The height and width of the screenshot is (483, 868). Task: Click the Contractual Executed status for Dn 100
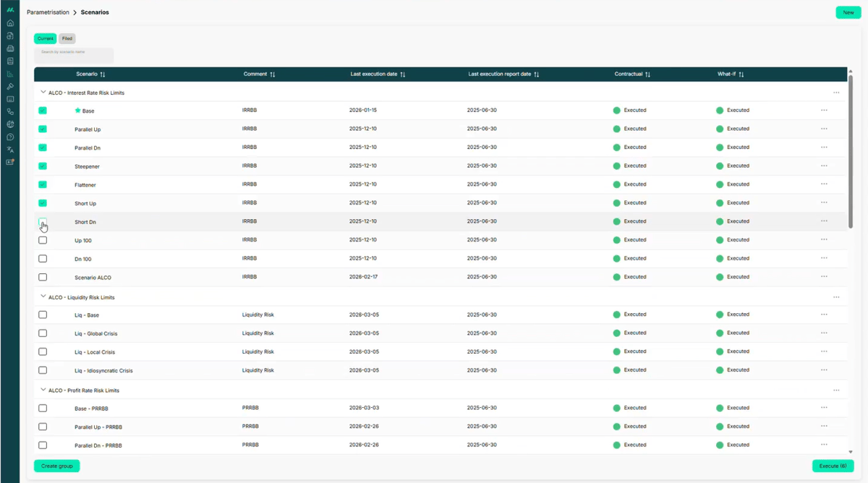click(629, 258)
